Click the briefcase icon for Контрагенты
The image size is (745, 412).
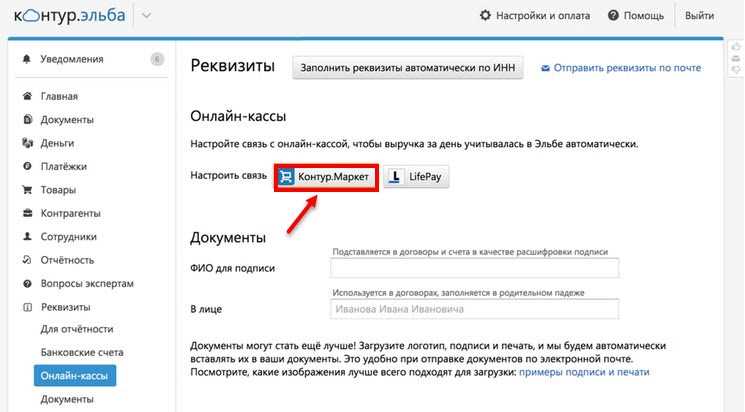[27, 213]
